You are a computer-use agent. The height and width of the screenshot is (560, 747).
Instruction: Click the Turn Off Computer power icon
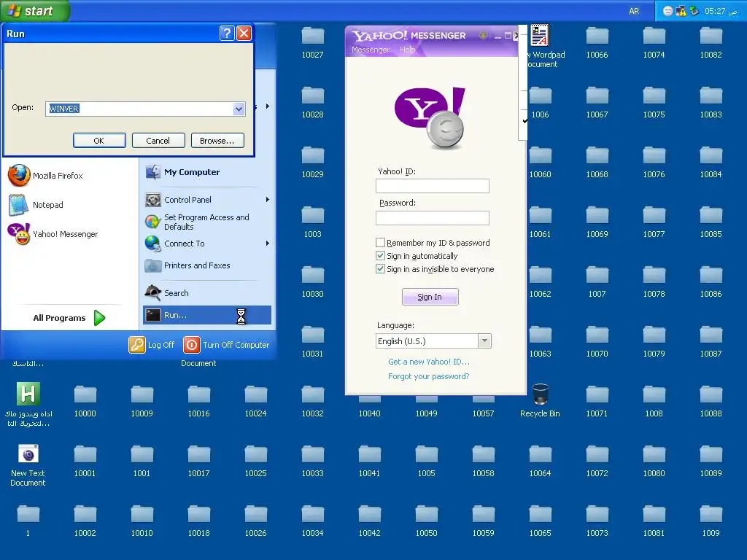tap(192, 345)
